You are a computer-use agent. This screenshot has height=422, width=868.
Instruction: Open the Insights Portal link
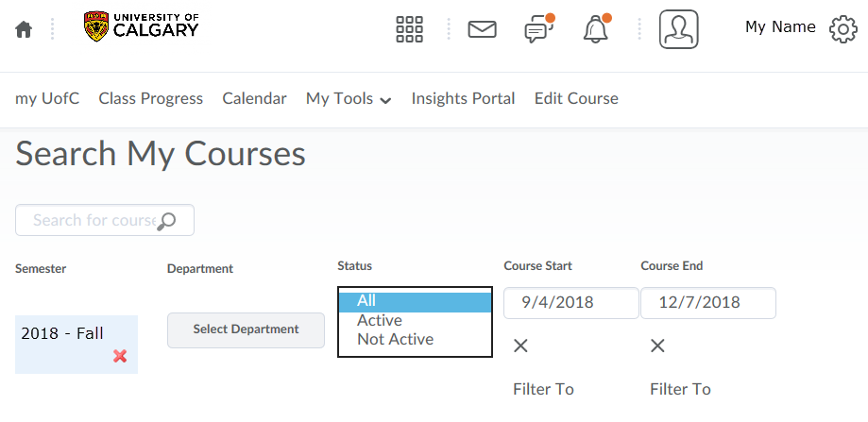(x=463, y=98)
